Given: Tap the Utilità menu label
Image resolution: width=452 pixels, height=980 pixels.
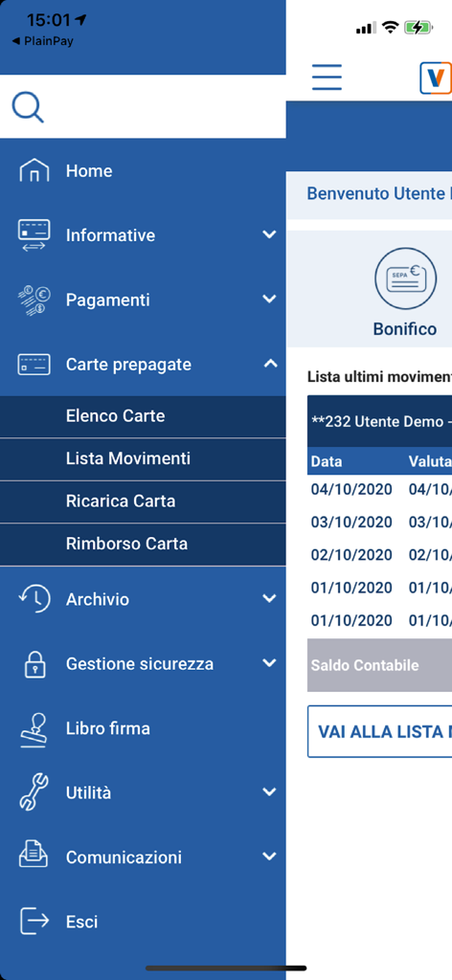Looking at the screenshot, I should pos(88,792).
